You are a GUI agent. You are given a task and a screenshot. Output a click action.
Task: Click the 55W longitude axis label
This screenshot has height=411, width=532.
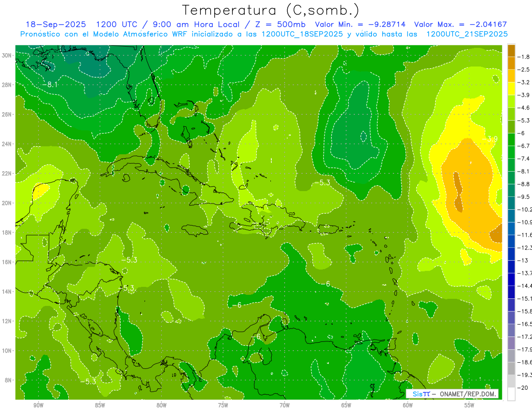click(469, 405)
